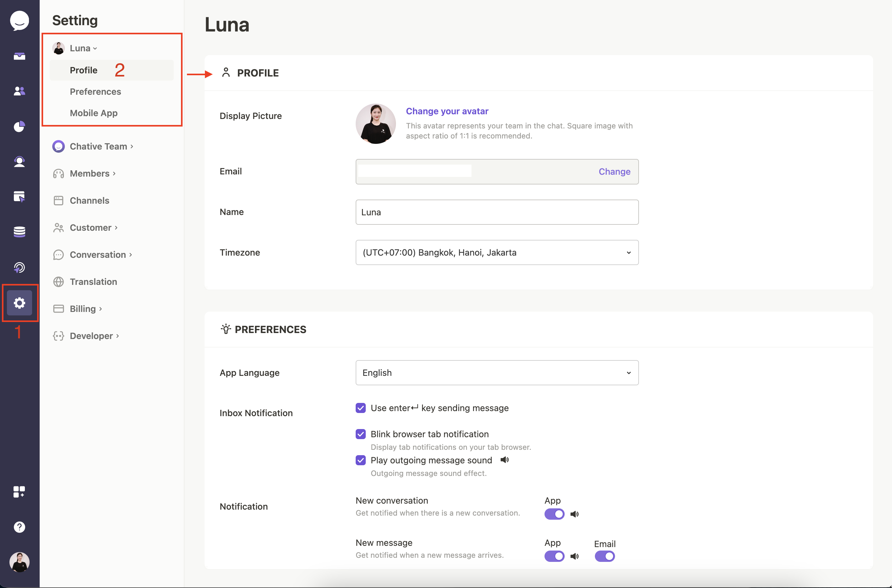Preview outgoing message sound speaker icon
The image size is (892, 588).
(505, 460)
